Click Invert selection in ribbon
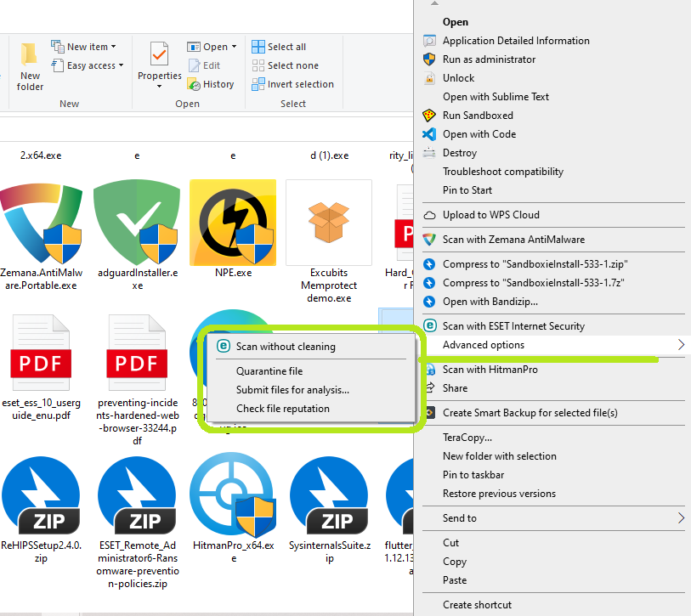 coord(292,84)
